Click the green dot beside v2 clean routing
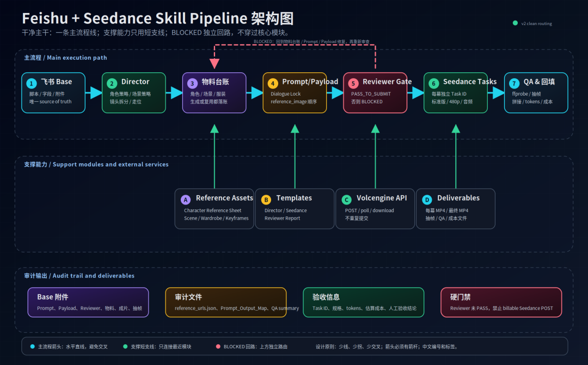 [515, 23]
